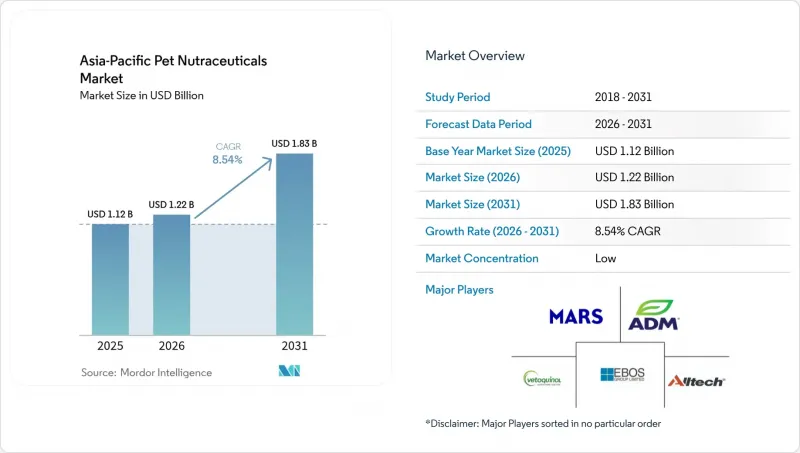Click Growth Rate (2026 - 2031) label
Image resolution: width=800 pixels, height=453 pixels.
coord(492,231)
